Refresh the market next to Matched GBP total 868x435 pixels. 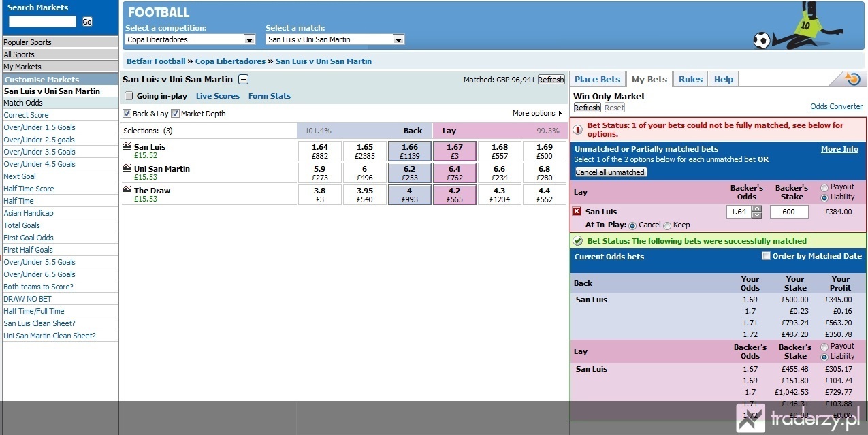[x=551, y=80]
